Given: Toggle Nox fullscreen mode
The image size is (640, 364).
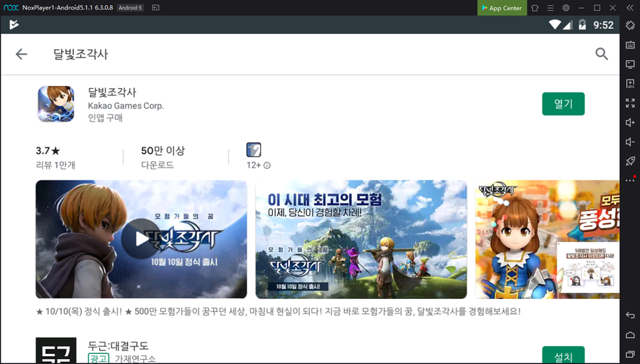Looking at the screenshot, I should (x=630, y=103).
